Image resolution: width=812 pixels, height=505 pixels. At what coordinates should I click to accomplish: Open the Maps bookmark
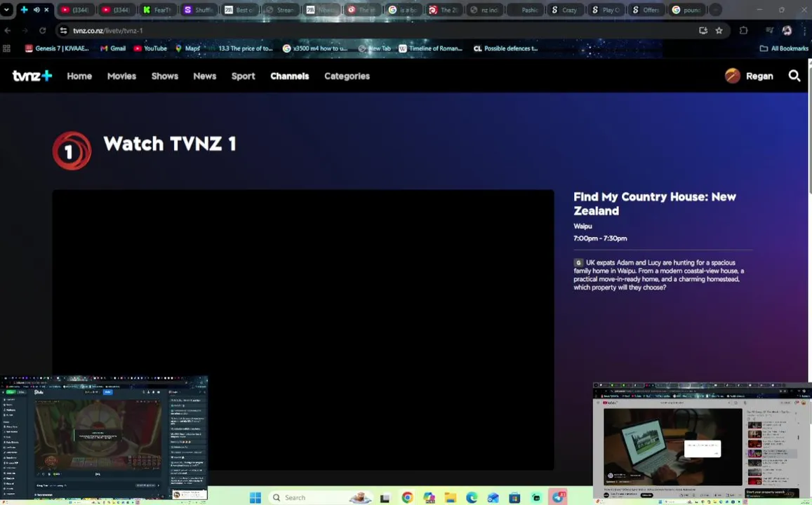coord(187,48)
